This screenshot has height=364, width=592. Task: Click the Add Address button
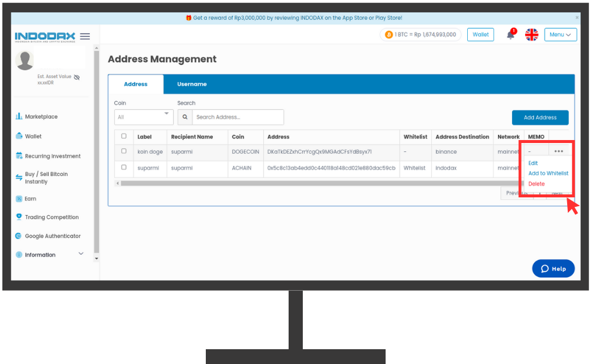541,118
